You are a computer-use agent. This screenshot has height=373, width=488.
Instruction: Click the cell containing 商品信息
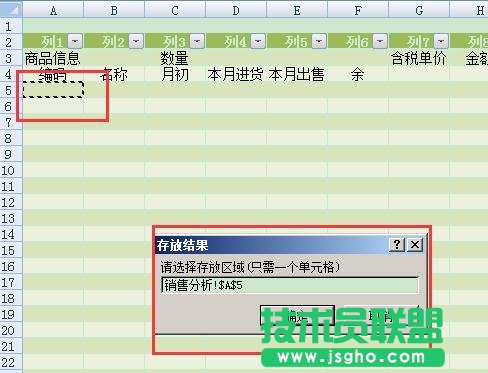pos(53,58)
